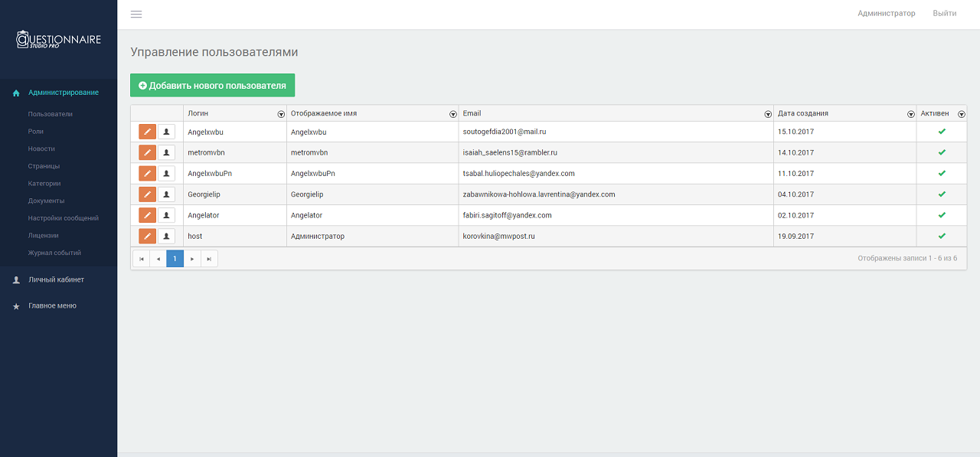Go to first page of table
980x457 pixels.
pos(141,259)
